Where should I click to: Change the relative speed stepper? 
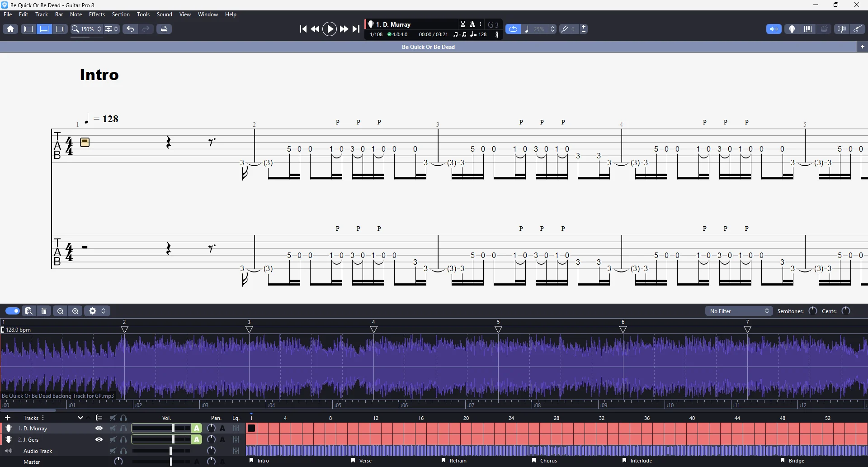(x=552, y=29)
